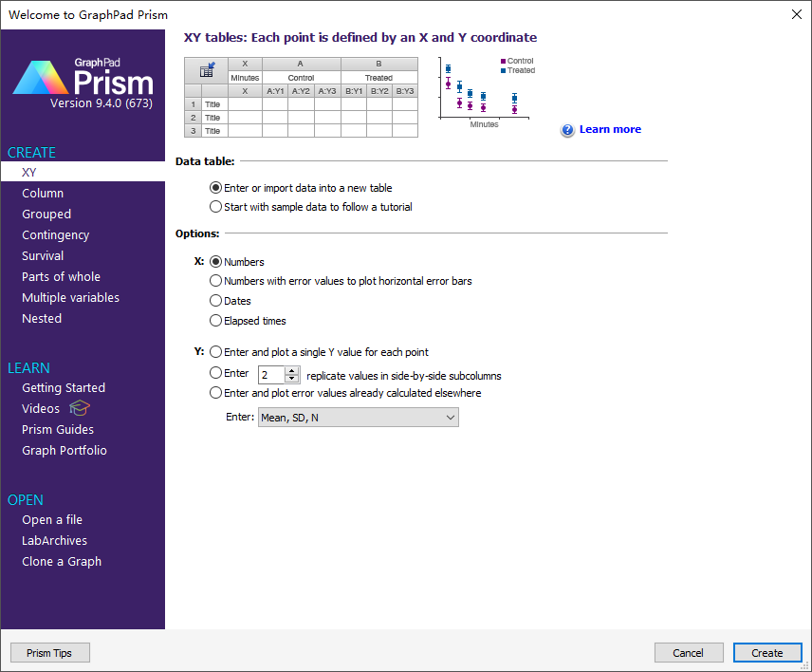Click 'Clone a Graph'
The height and width of the screenshot is (672, 812).
(62, 562)
